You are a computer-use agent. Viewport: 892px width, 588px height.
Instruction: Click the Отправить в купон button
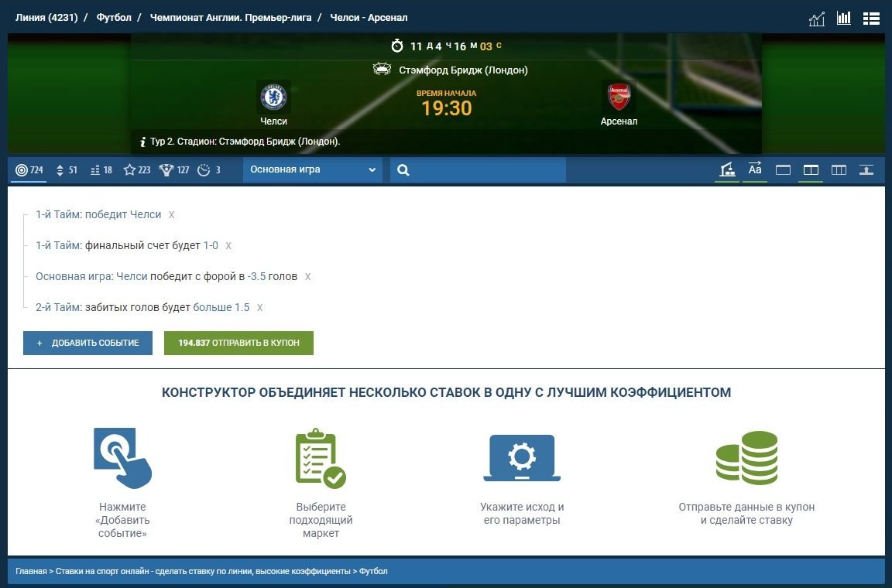(x=238, y=343)
